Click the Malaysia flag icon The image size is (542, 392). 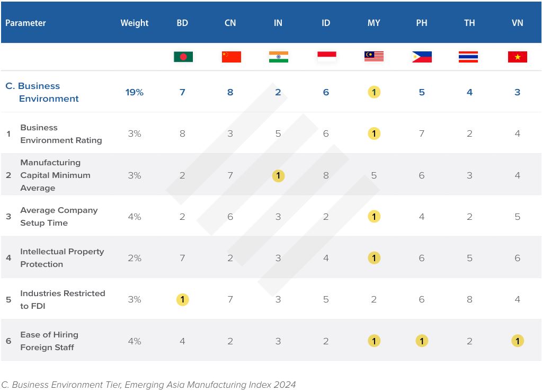pyautogui.click(x=374, y=57)
